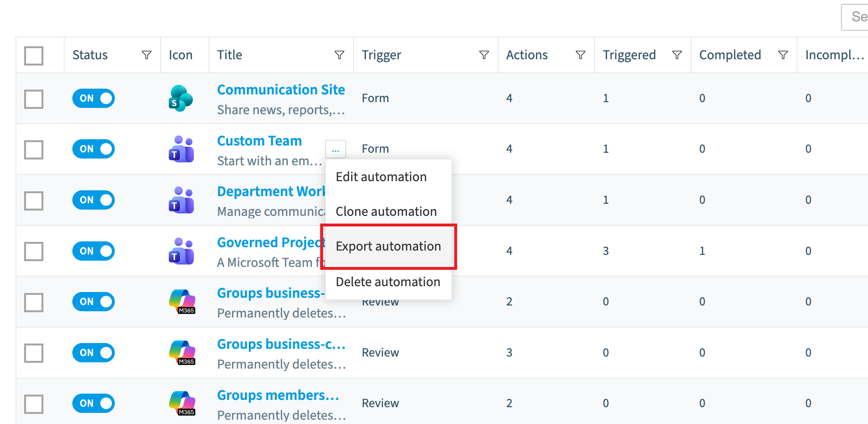The height and width of the screenshot is (424, 868).
Task: Open the Groups business-c automation link
Action: click(282, 344)
